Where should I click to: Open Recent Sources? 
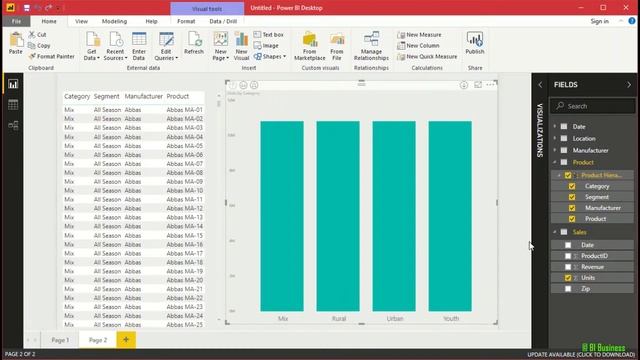click(115, 46)
